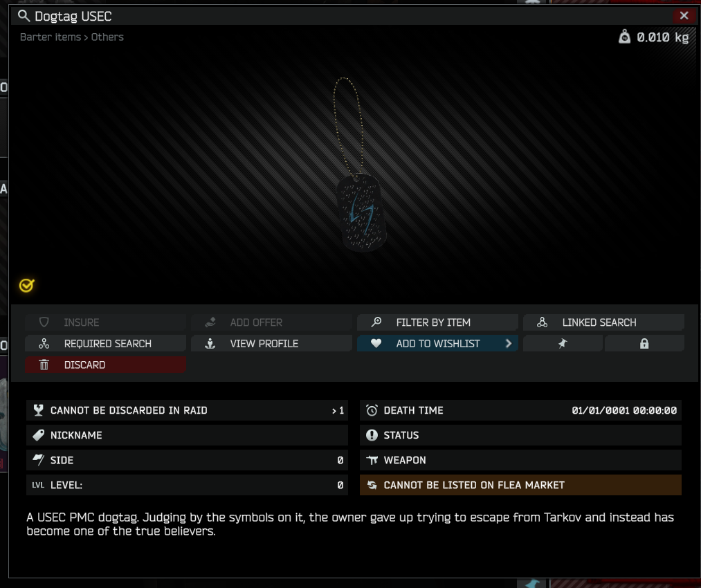701x588 pixels.
Task: Open Filter by Item search
Action: [437, 322]
